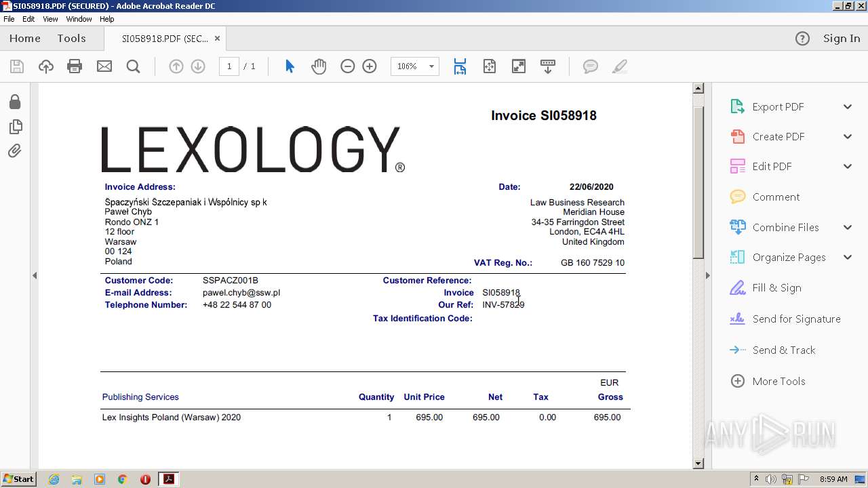Expand the Combine Files options chevron

[848, 228]
